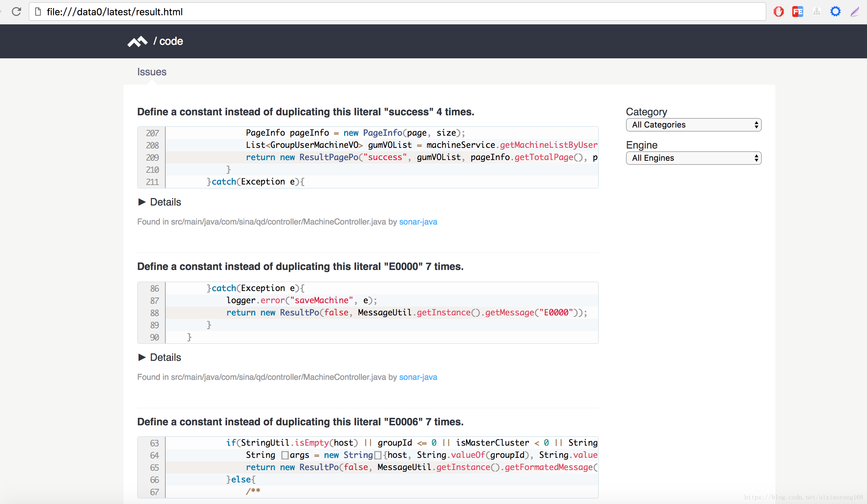Click the file page icon in address bar
The width and height of the screenshot is (867, 504).
click(x=38, y=12)
